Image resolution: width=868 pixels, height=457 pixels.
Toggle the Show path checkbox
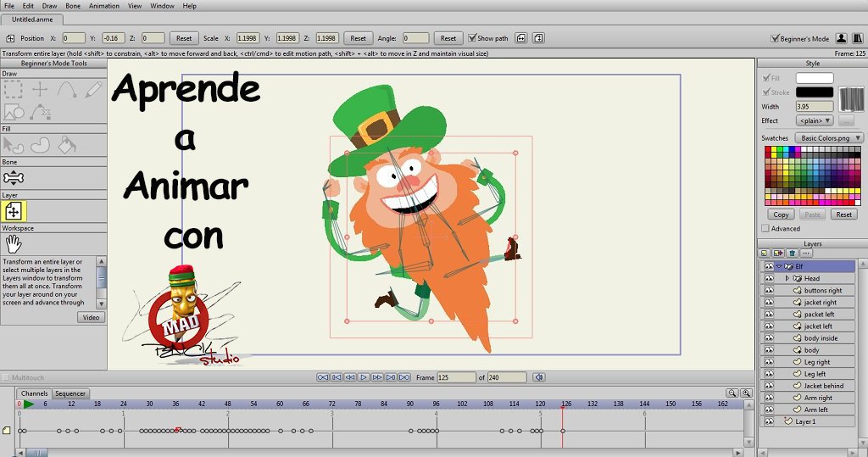click(x=472, y=37)
